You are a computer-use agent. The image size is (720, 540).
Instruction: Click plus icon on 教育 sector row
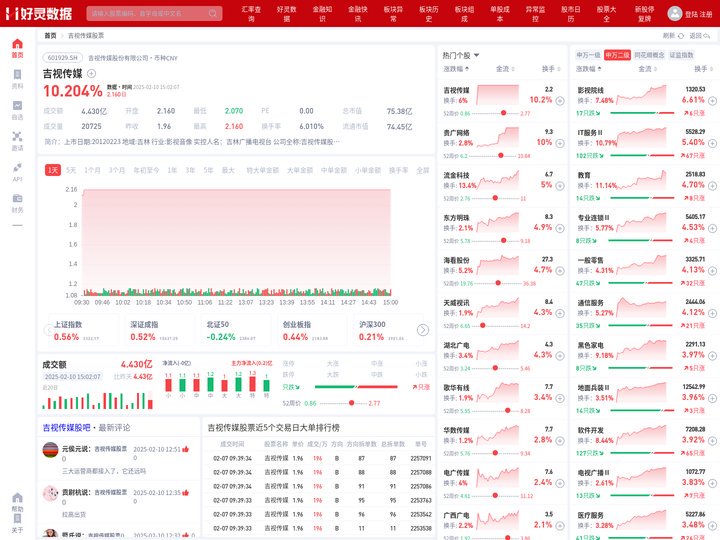(712, 186)
